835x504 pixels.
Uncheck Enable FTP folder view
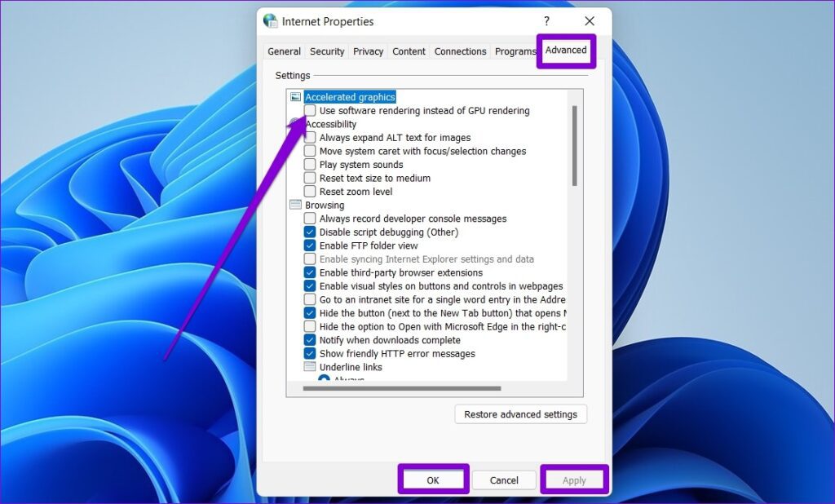pyautogui.click(x=310, y=245)
